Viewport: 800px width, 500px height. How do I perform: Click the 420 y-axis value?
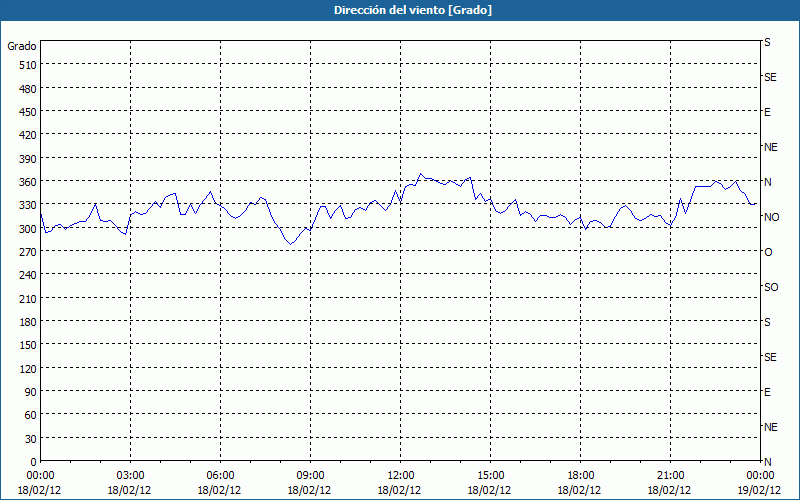click(x=28, y=135)
